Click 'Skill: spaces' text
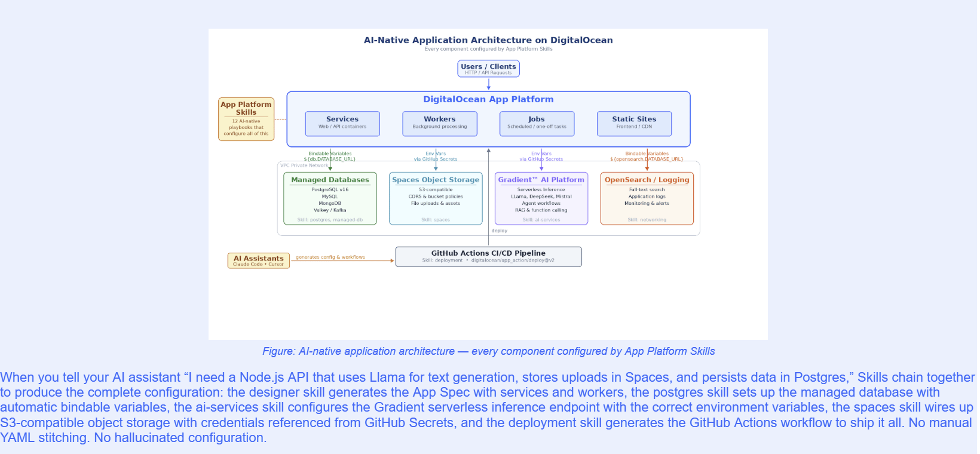Viewport: 980px width, 454px height. click(436, 220)
